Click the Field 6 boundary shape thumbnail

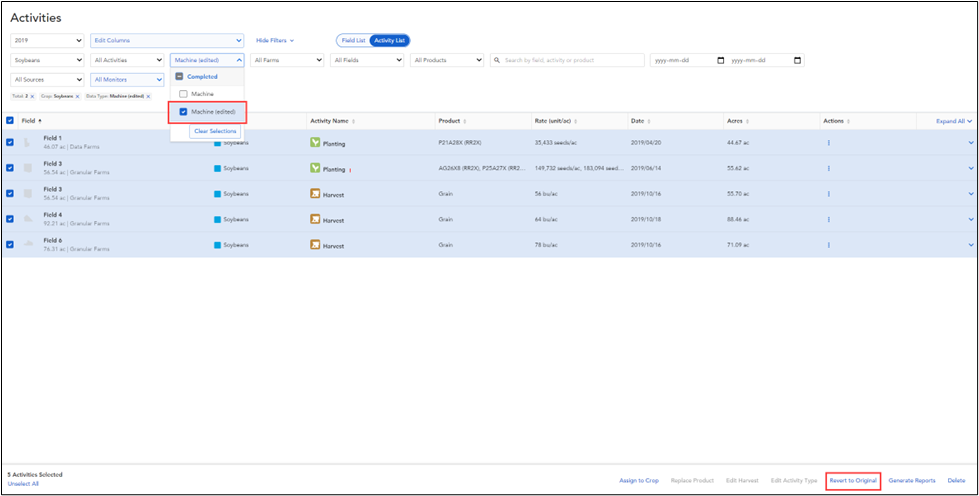tap(27, 245)
